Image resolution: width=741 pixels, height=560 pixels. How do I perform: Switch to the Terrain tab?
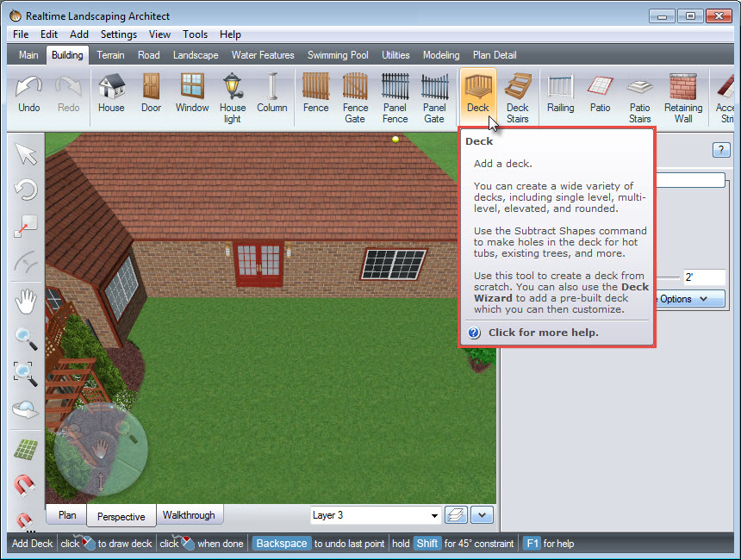[110, 55]
